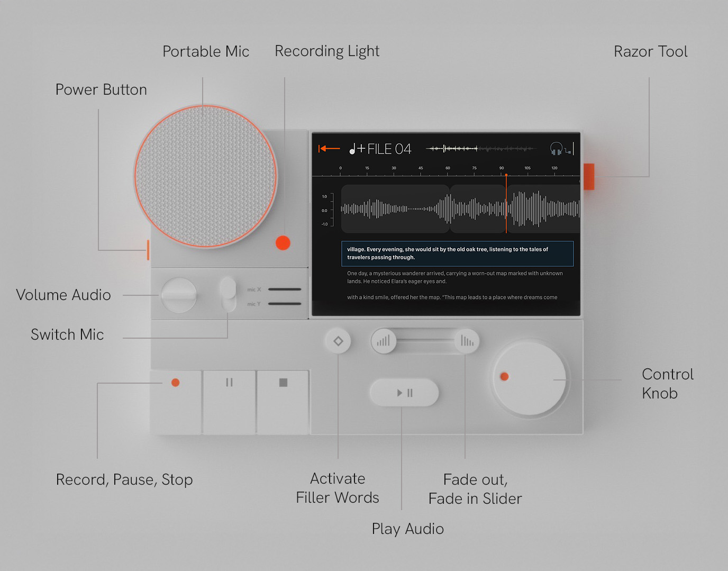
Task: Click the round volume audio dial
Action: tap(179, 295)
